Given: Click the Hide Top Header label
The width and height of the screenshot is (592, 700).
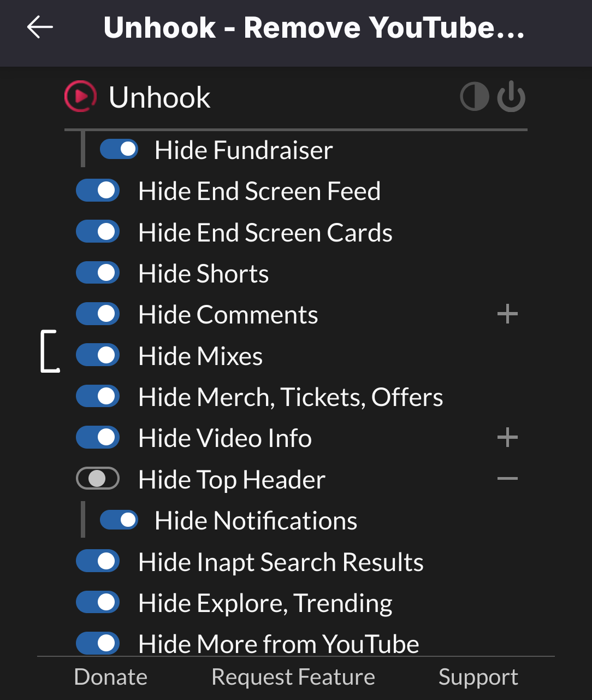Looking at the screenshot, I should 232,480.
